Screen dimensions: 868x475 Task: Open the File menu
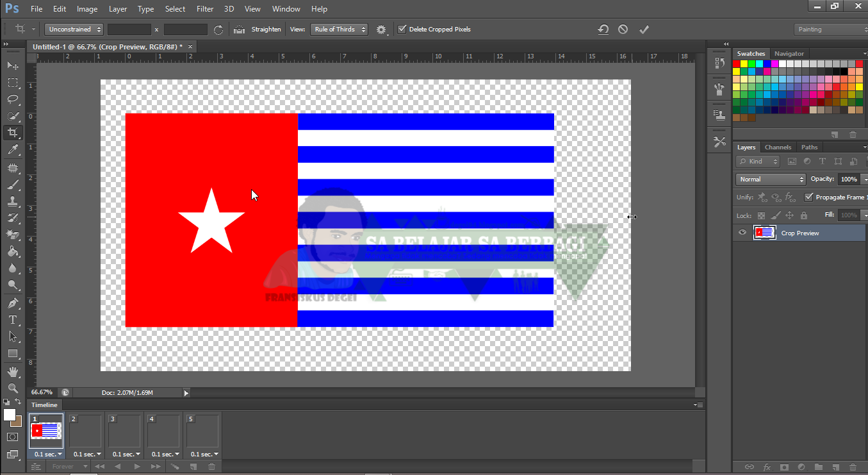tap(37, 9)
